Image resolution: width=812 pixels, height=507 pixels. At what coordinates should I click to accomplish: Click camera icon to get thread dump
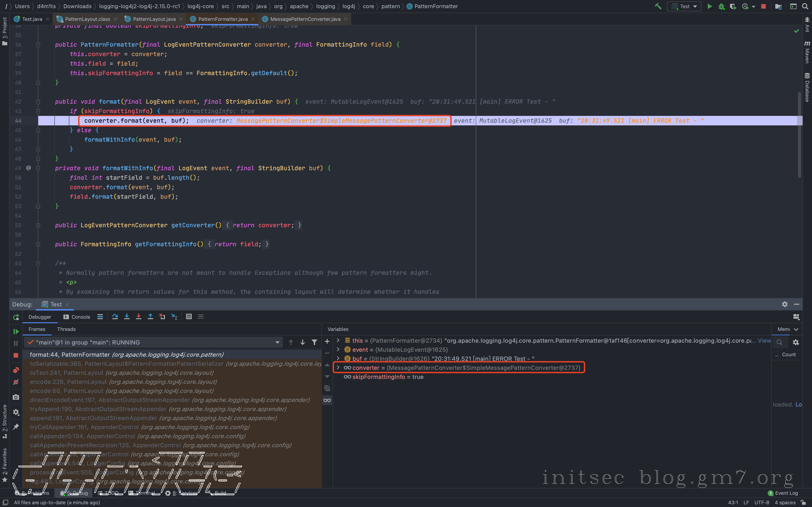(16, 397)
